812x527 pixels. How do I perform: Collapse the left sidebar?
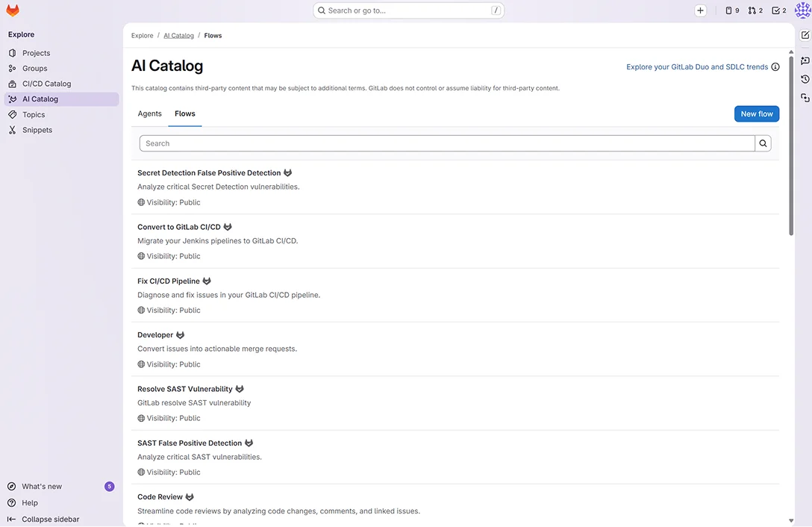pos(49,519)
